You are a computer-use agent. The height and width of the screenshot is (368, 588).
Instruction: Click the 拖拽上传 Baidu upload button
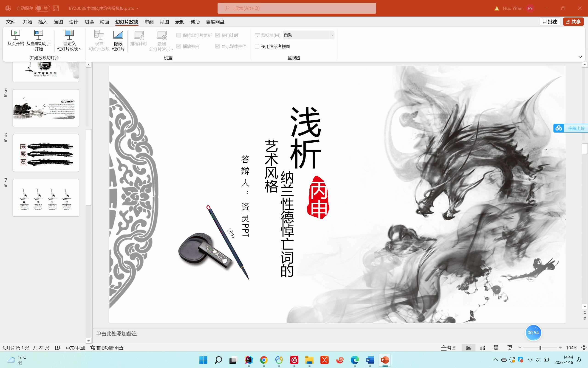(x=571, y=128)
